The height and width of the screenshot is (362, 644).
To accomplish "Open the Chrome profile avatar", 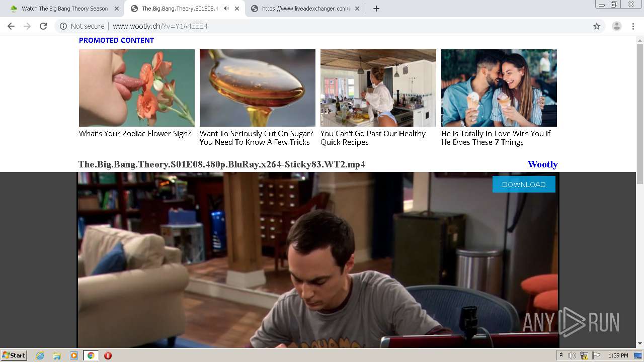I will click(x=617, y=26).
